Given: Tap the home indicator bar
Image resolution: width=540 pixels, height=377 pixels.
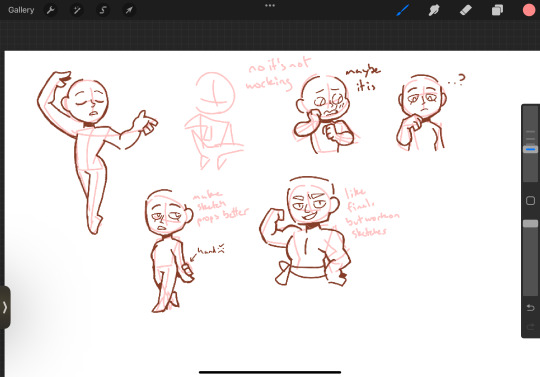Looking at the screenshot, I should pyautogui.click(x=270, y=372).
